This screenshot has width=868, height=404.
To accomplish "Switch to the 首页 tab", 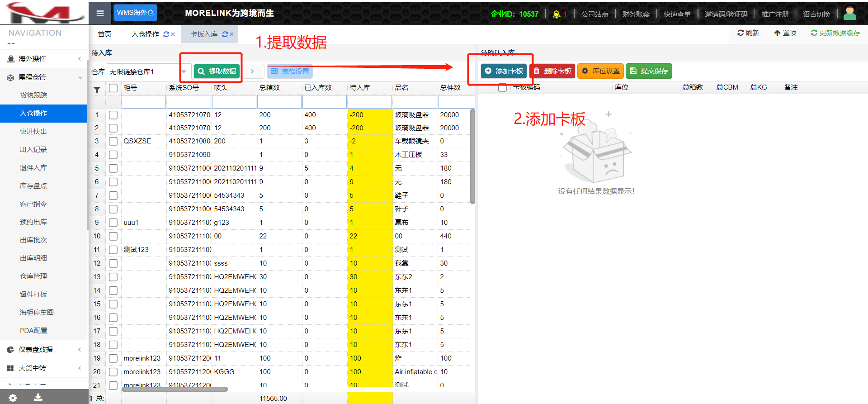I will (104, 34).
